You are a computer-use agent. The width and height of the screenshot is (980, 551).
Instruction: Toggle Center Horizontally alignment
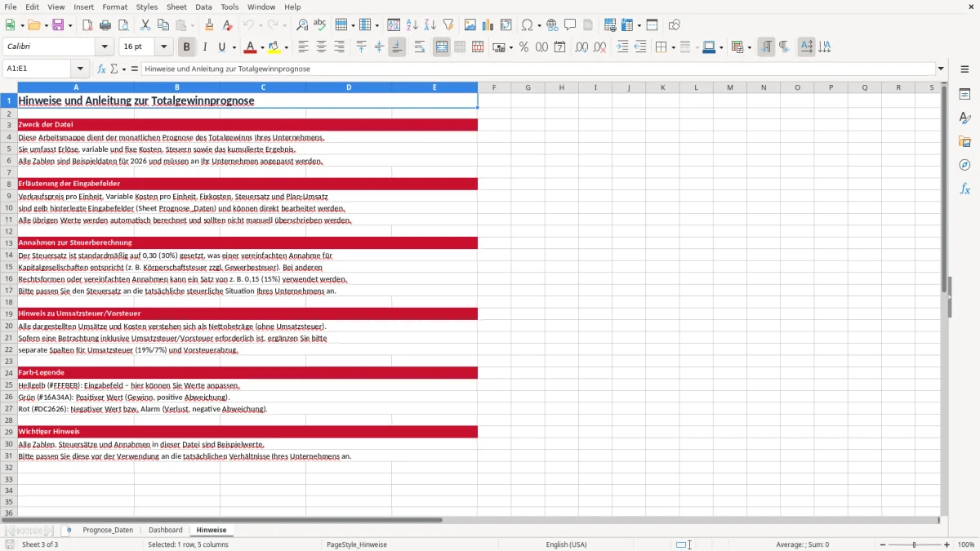point(322,47)
